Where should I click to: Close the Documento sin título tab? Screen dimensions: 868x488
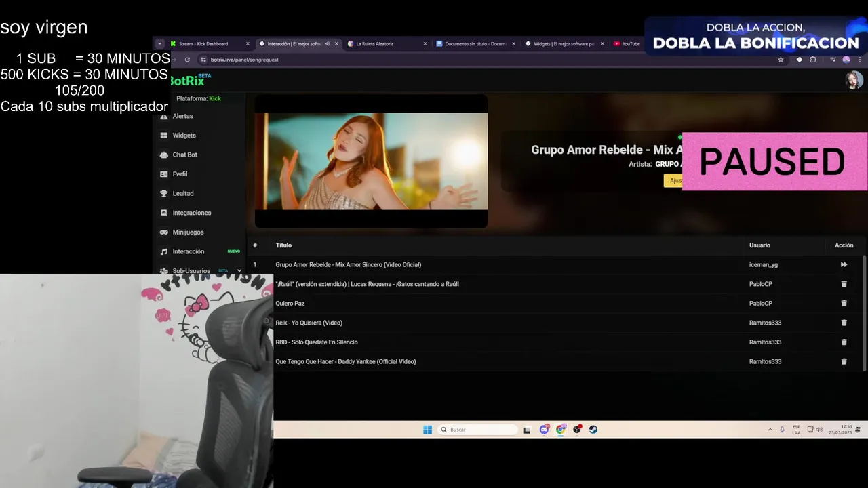click(x=513, y=44)
